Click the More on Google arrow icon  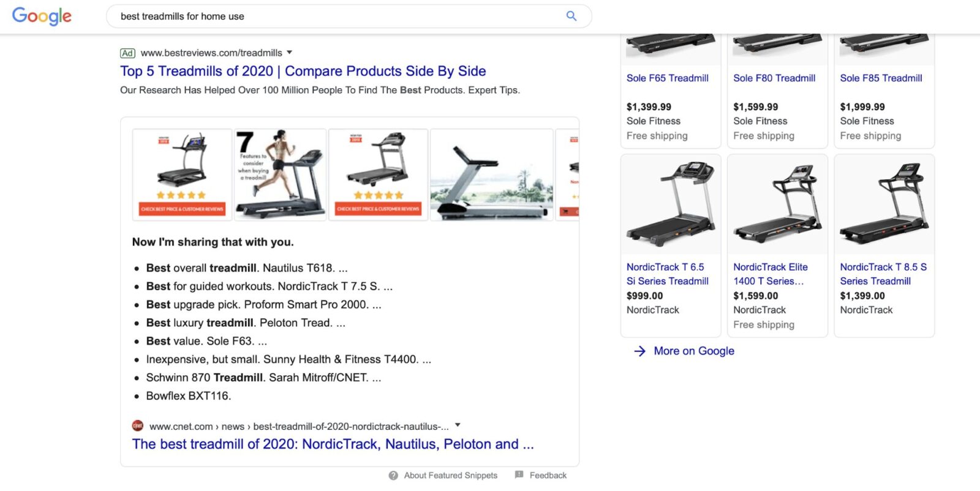point(639,351)
